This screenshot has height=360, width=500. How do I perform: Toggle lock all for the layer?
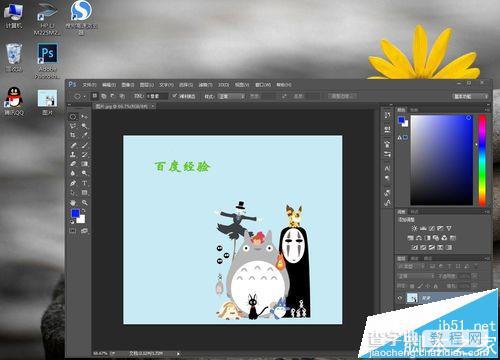click(x=435, y=286)
